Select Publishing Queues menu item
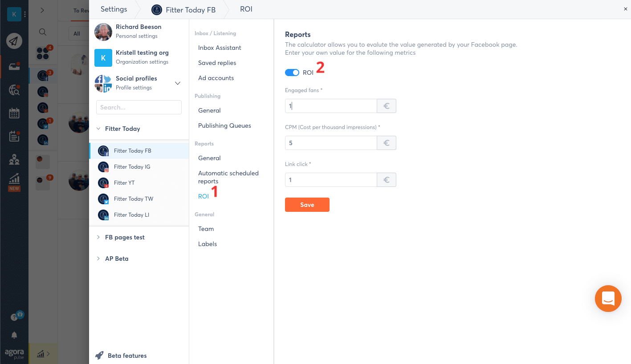The height and width of the screenshot is (364, 631). tap(224, 125)
